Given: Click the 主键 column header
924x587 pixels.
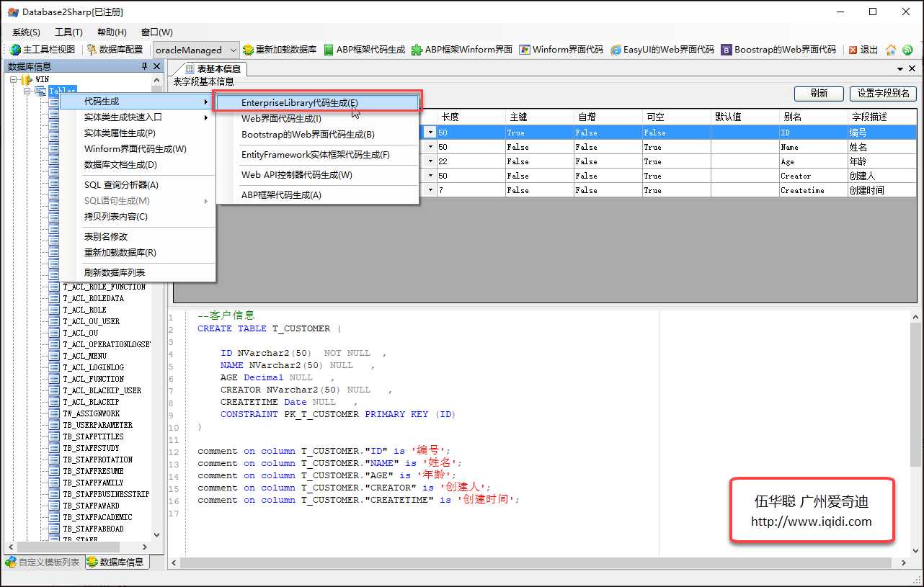Looking at the screenshot, I should tap(539, 117).
